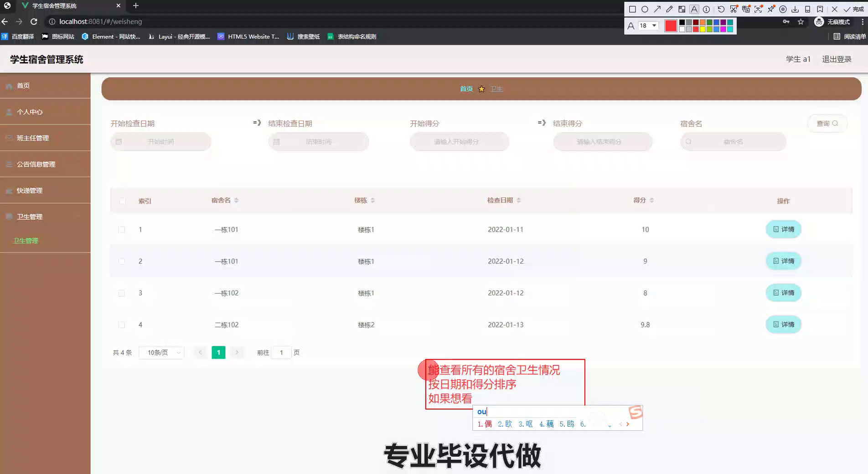The width and height of the screenshot is (868, 474).
Task: Open 详情 for the 2022-01-11 record
Action: coord(783,229)
